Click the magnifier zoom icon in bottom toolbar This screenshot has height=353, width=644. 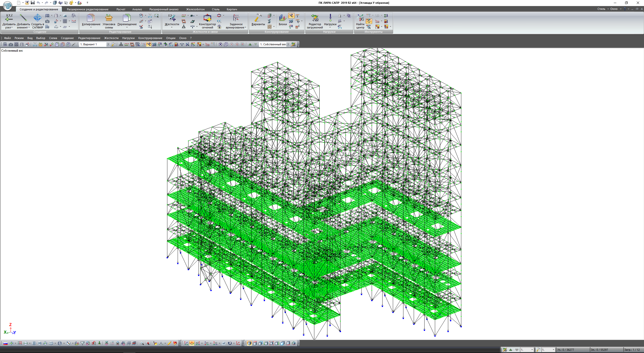pyautogui.click(x=142, y=343)
